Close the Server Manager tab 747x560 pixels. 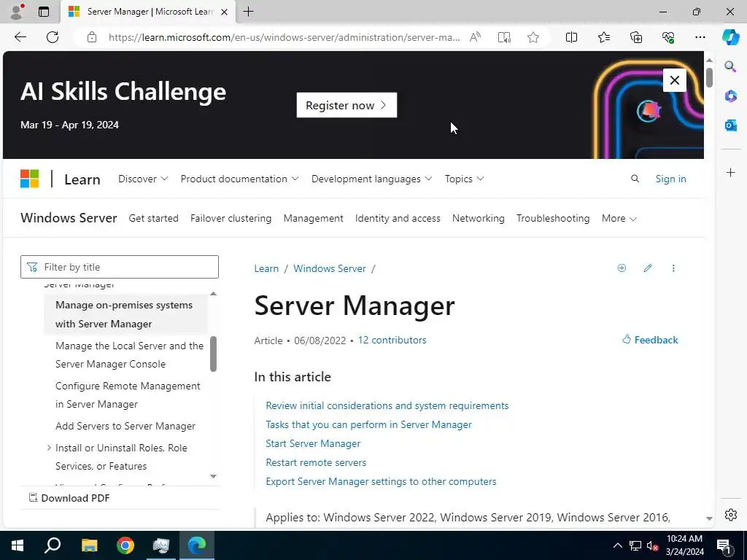click(x=224, y=12)
